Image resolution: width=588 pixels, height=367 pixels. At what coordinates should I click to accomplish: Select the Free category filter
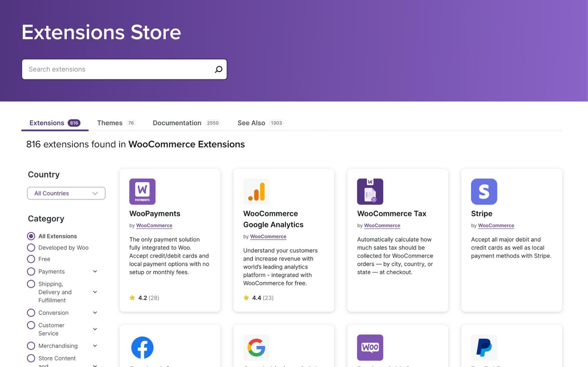(31, 259)
